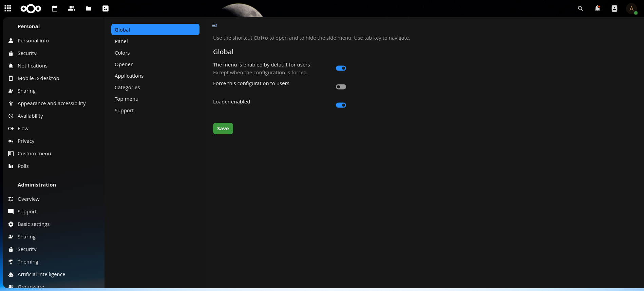Viewport: 644px width, 291px height.
Task: Open Theming under Administration
Action: point(28,262)
